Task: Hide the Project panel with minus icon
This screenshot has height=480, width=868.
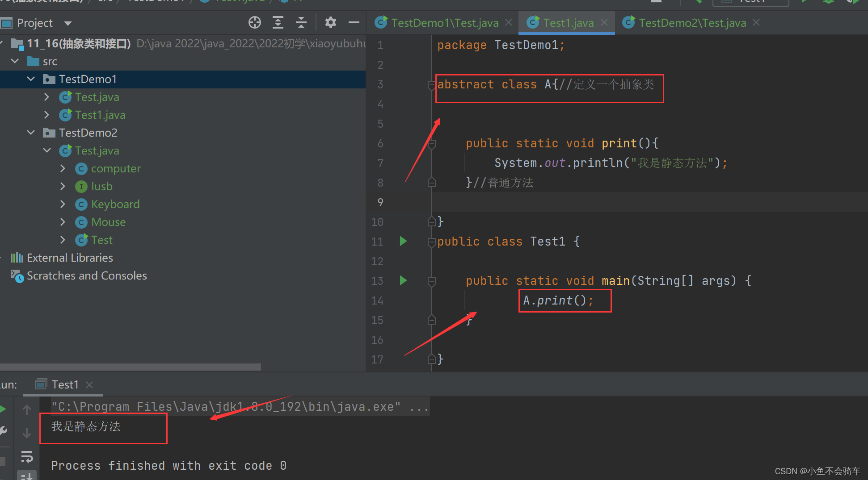Action: pos(354,22)
